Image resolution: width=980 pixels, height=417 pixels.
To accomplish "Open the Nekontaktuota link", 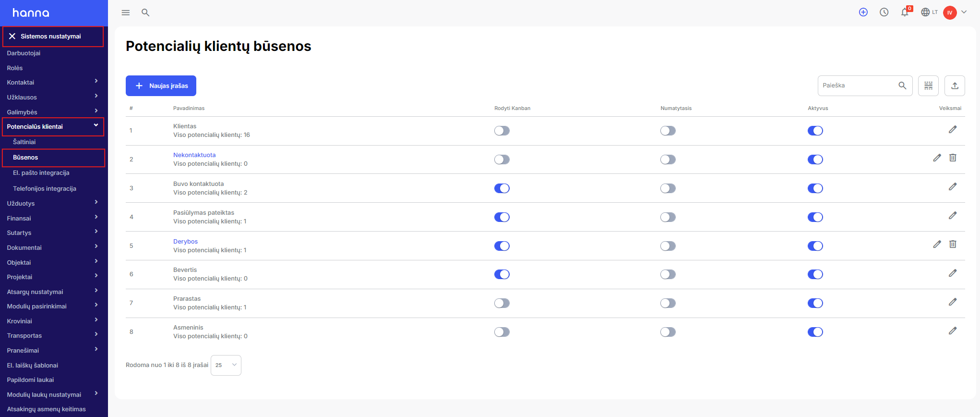I will (x=194, y=155).
